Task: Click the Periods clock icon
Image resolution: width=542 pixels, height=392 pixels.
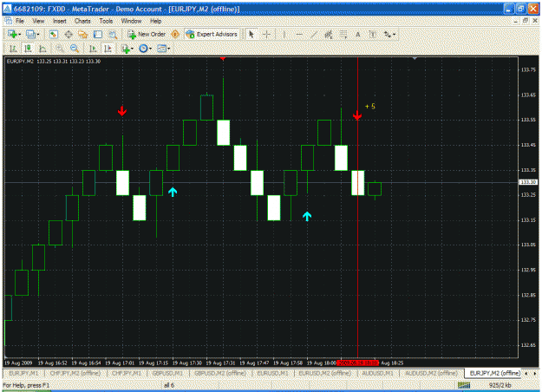Action: coord(143,49)
